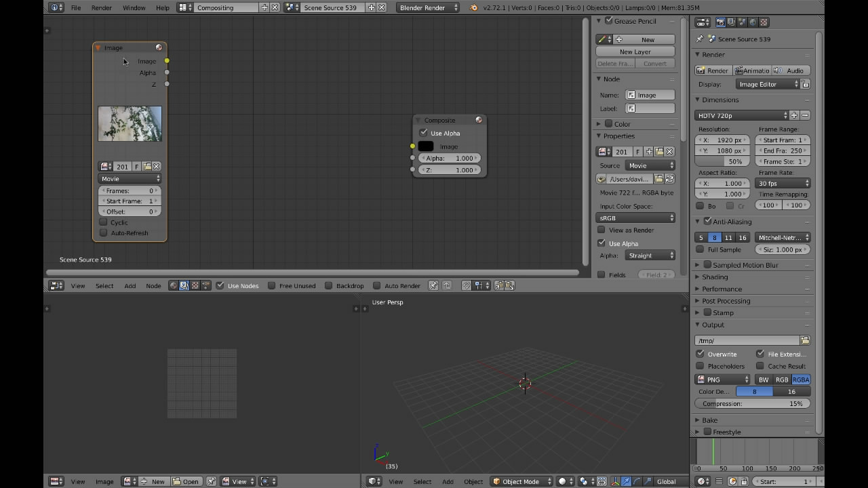Image resolution: width=868 pixels, height=488 pixels.
Task: Click the open file icon beside image path
Action: (658, 179)
